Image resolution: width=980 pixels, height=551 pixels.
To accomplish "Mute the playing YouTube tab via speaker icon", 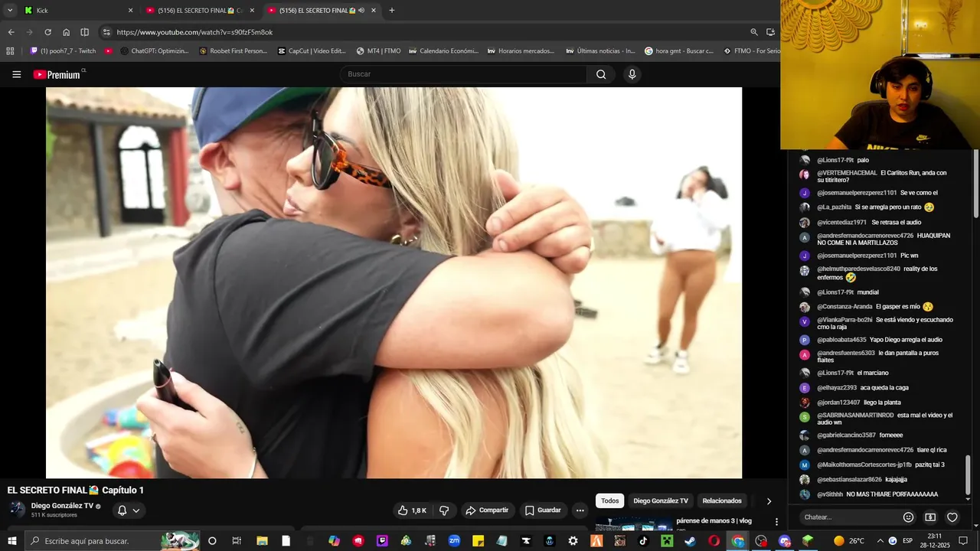I will pos(361,11).
